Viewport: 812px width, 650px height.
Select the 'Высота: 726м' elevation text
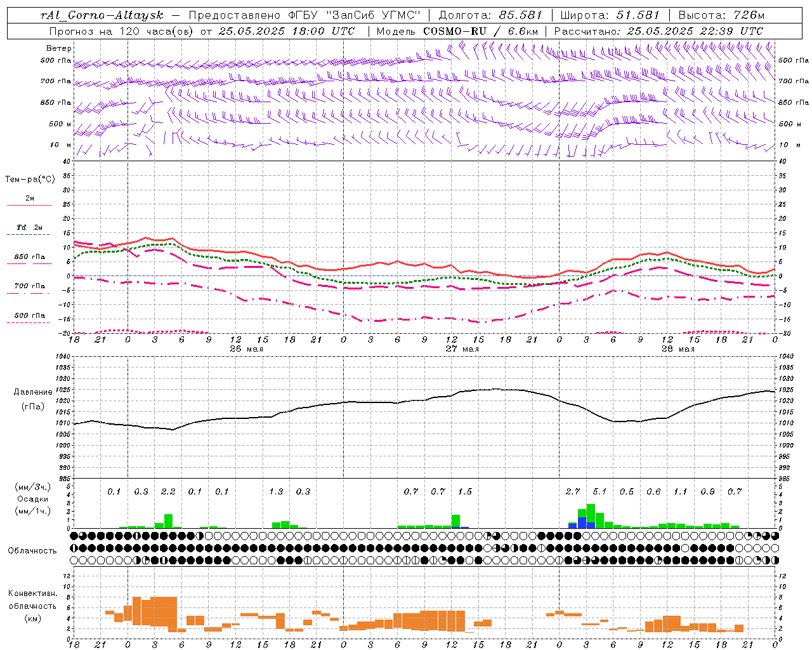tap(721, 15)
